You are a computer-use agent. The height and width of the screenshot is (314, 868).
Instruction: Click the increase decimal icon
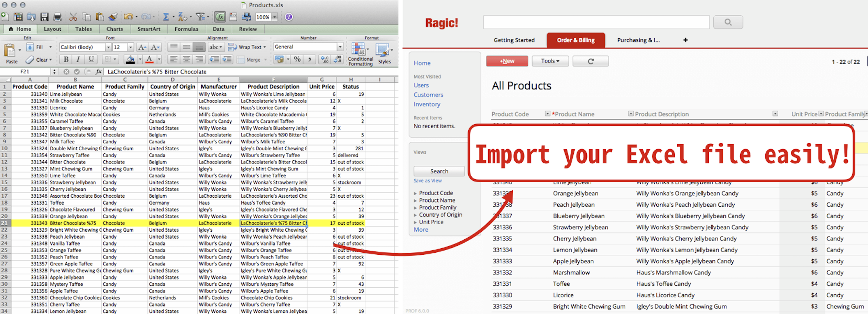324,59
